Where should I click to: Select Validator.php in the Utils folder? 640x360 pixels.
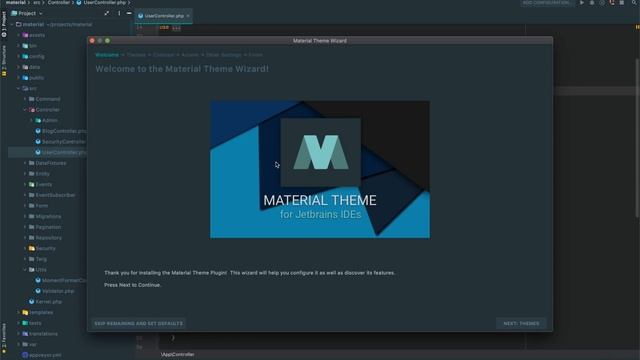(55, 291)
